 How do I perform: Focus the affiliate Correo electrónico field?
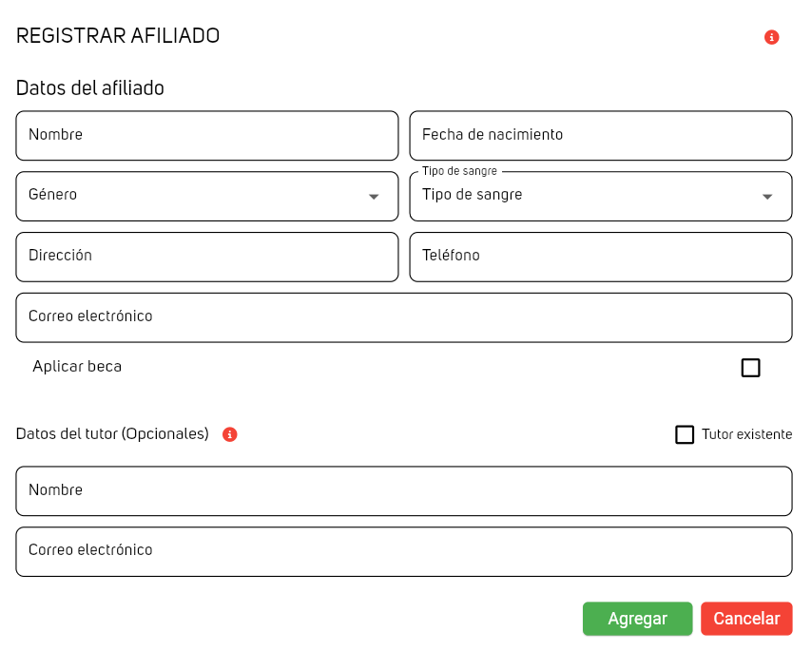click(x=404, y=317)
